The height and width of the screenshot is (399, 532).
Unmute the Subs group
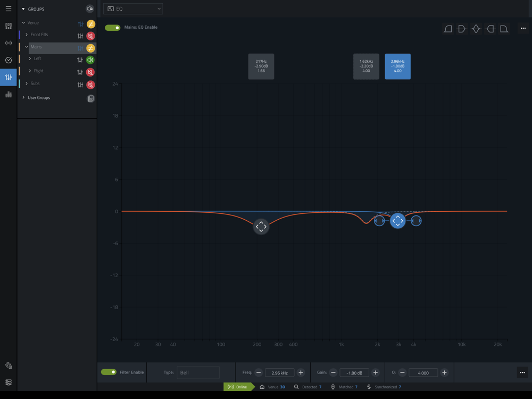tap(90, 85)
